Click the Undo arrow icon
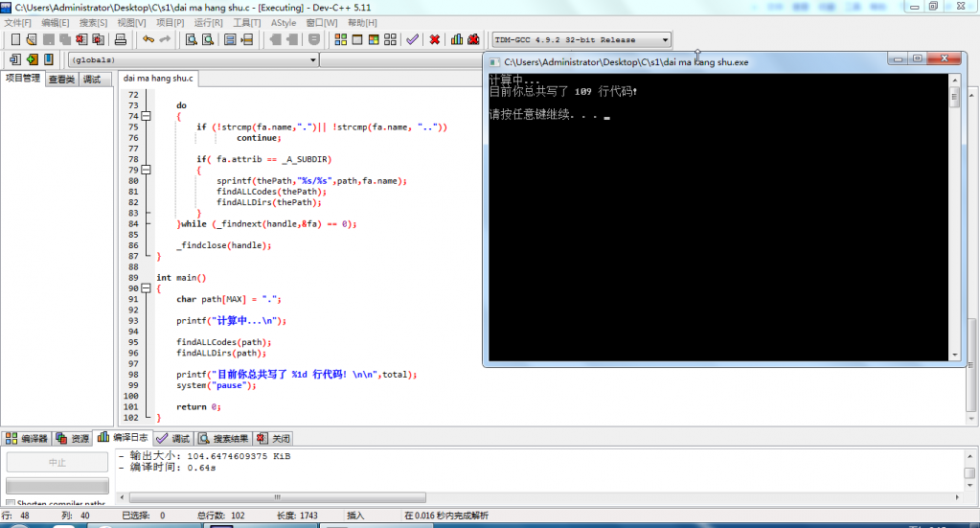Screen dimensions: 980x528 (x=148, y=39)
